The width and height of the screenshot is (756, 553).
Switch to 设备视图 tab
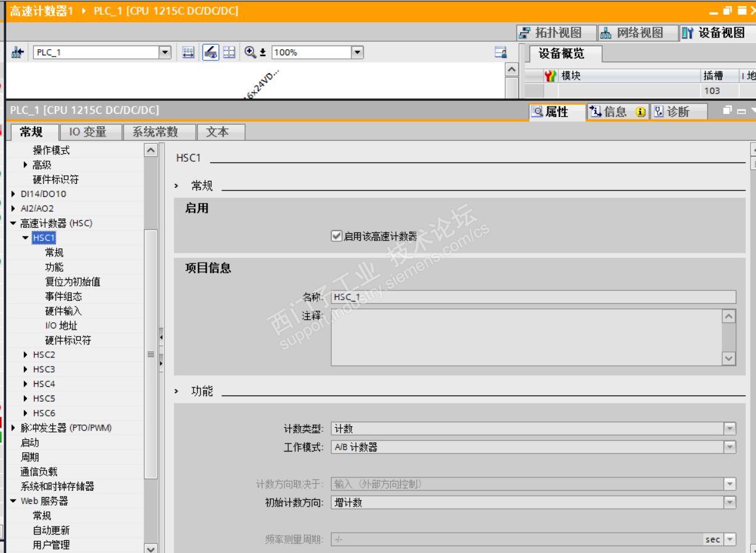pyautogui.click(x=718, y=32)
